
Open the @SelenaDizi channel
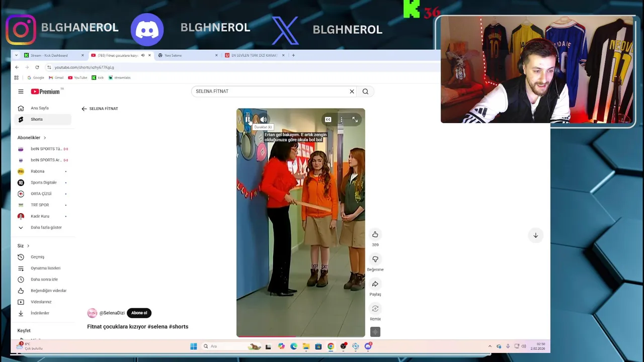point(112,313)
